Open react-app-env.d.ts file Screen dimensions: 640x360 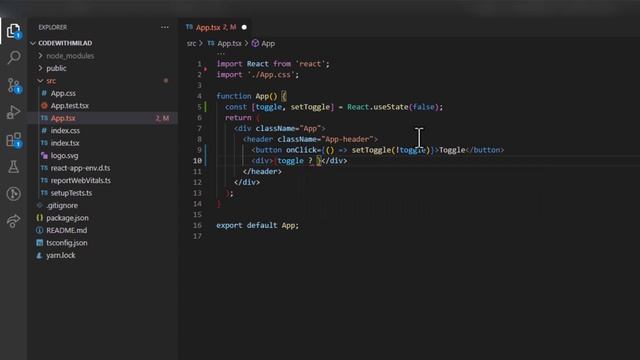[80, 168]
